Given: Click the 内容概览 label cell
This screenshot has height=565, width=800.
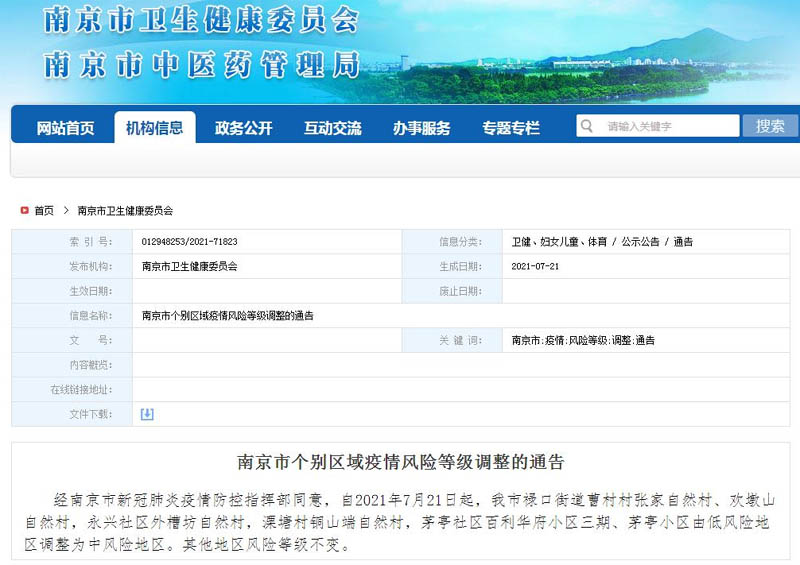Looking at the screenshot, I should (x=72, y=365).
